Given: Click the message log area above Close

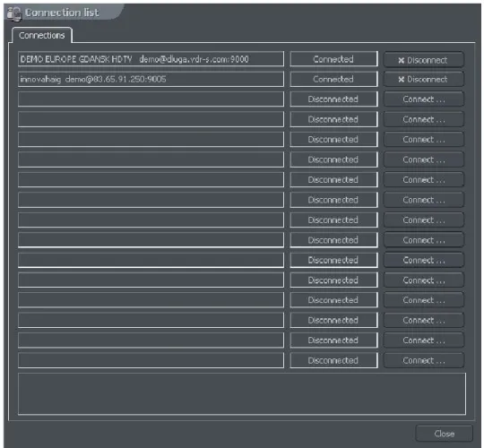Looking at the screenshot, I should pos(242,394).
